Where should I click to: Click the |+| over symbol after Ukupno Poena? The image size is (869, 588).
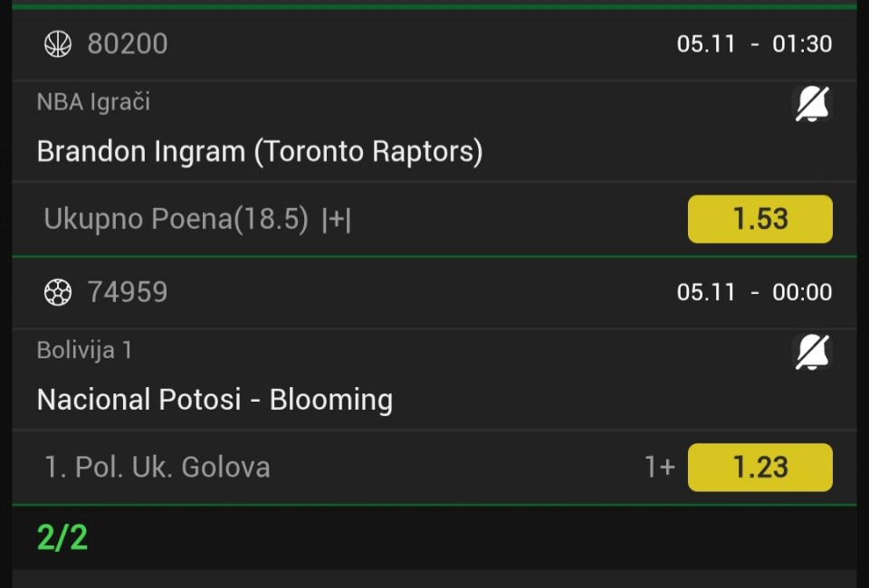336,220
